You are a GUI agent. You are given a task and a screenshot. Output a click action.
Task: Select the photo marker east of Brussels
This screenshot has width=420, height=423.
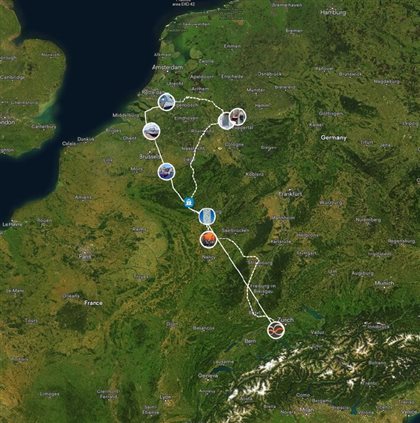point(166,172)
